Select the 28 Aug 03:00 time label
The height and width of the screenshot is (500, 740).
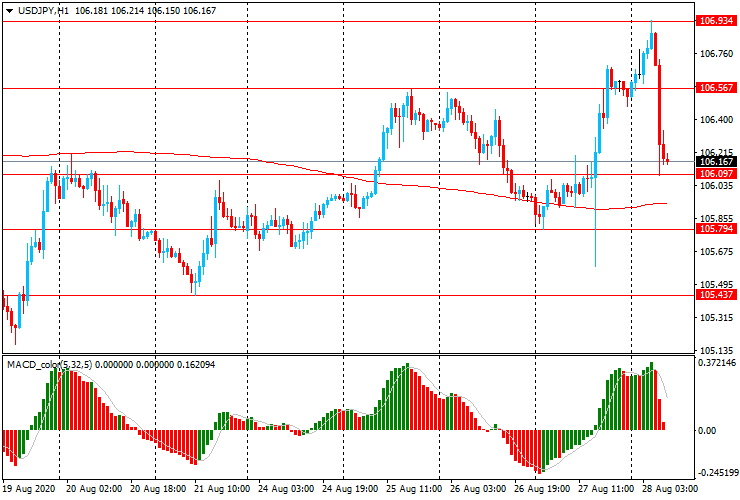click(x=668, y=491)
